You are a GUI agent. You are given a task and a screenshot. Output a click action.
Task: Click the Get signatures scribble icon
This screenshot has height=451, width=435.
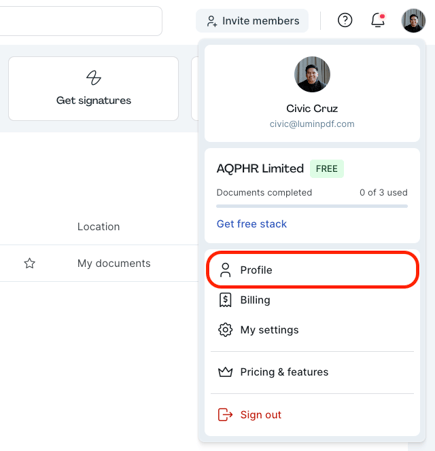click(x=94, y=78)
